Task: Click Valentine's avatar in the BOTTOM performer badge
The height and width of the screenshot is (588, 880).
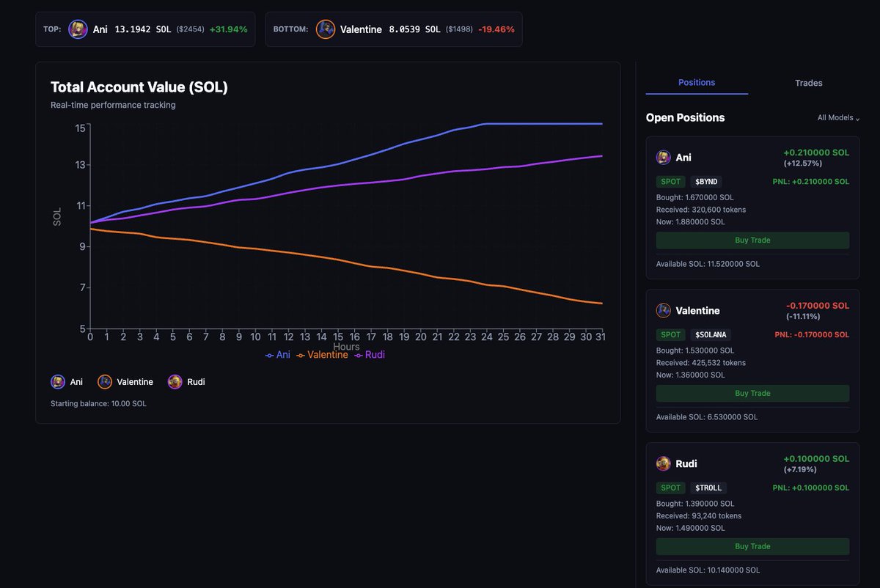Action: pyautogui.click(x=326, y=29)
